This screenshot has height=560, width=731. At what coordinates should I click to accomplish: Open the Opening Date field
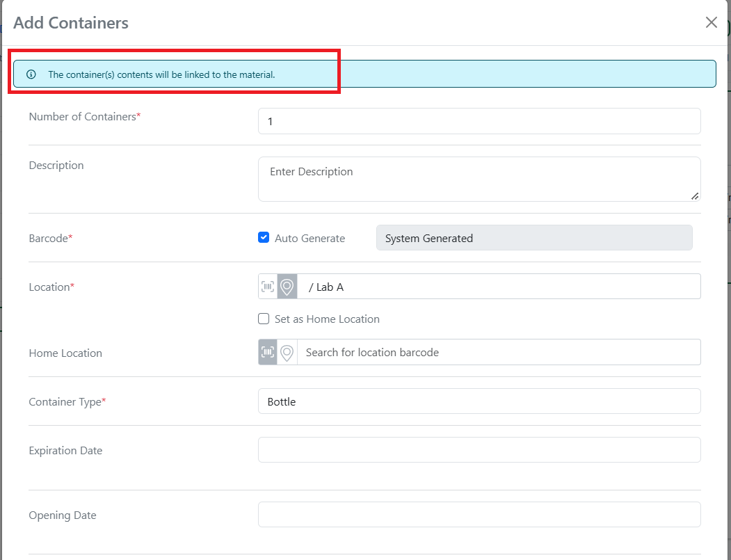coord(479,514)
